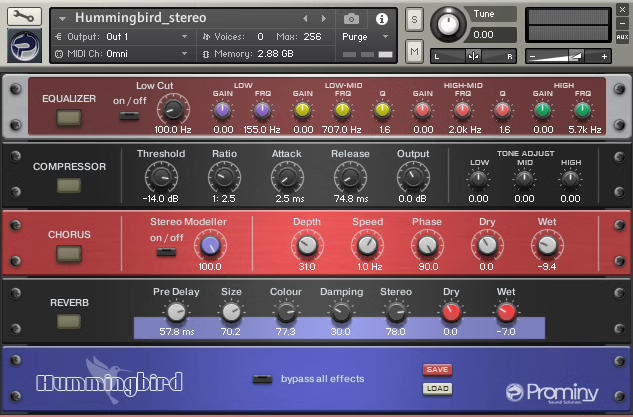This screenshot has height=417, width=633.
Task: Click the compressor Ratio knob
Action: click(224, 177)
